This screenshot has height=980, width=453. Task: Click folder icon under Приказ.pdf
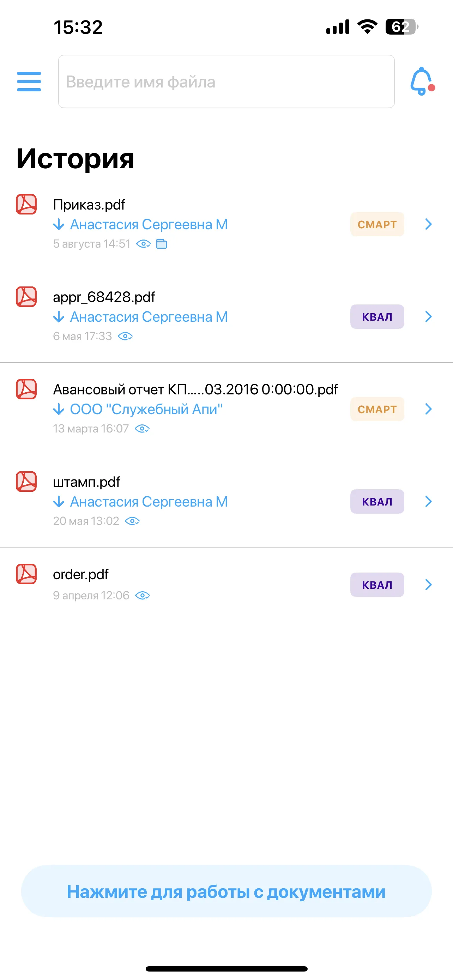point(162,244)
